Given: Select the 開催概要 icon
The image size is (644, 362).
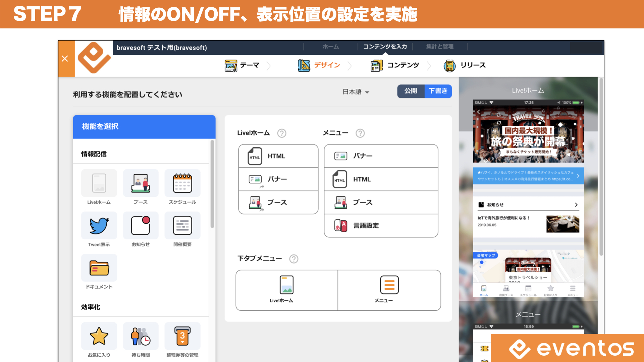Looking at the screenshot, I should pos(182,225).
